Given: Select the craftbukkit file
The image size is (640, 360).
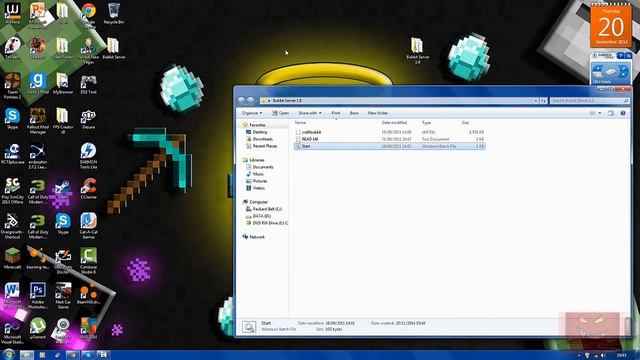Looking at the screenshot, I should tap(389, 132).
